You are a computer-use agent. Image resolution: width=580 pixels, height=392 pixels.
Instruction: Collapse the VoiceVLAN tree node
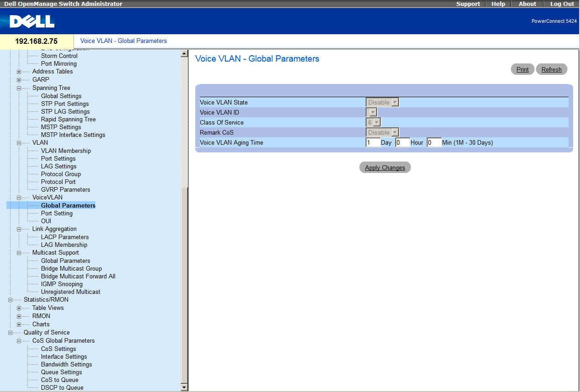(19, 198)
